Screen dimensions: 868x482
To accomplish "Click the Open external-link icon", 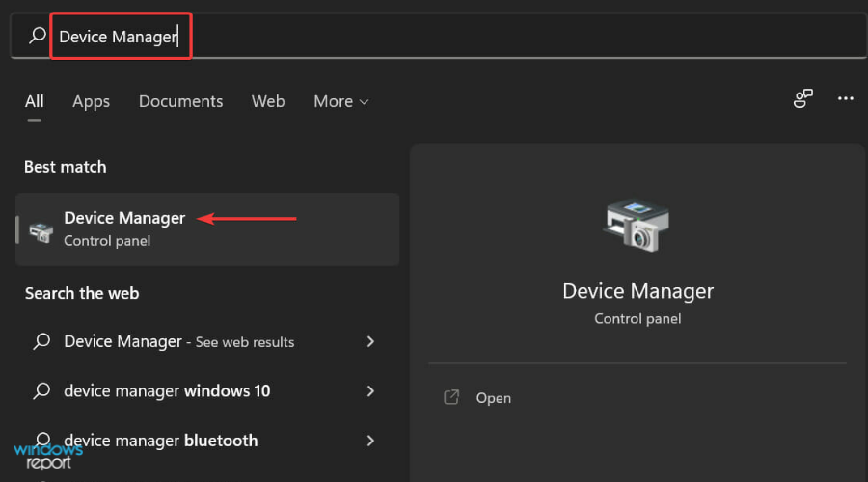I will pos(451,397).
